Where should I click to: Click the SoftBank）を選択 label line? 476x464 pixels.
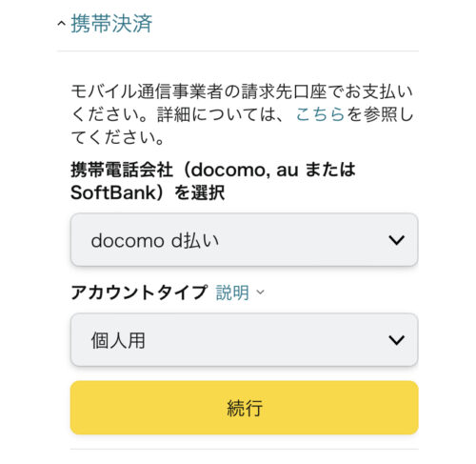click(x=148, y=192)
